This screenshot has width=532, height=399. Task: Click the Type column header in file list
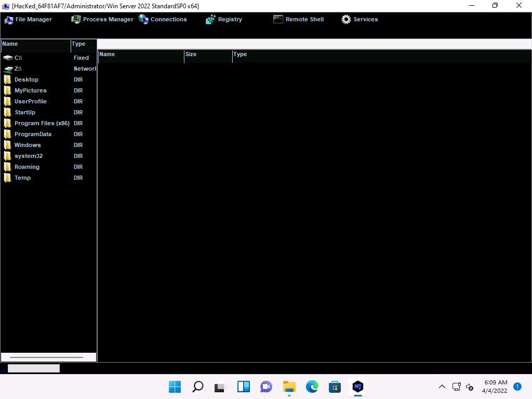(240, 55)
